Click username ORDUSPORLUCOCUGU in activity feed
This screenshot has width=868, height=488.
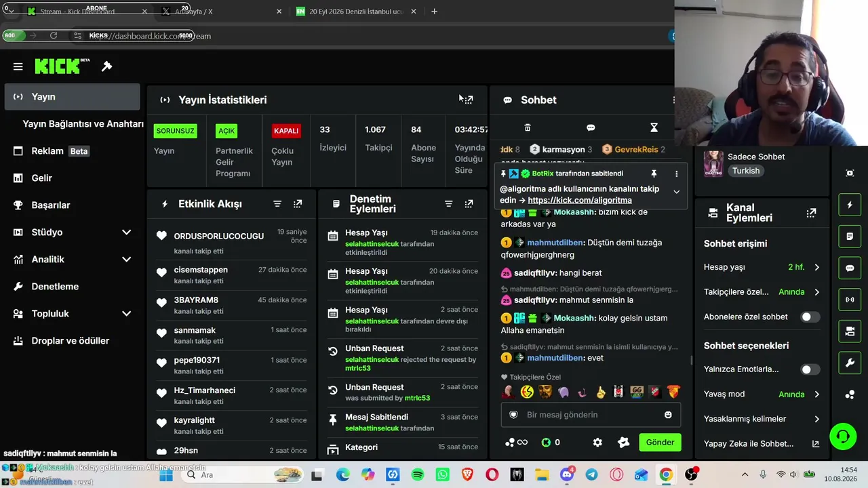(219, 236)
